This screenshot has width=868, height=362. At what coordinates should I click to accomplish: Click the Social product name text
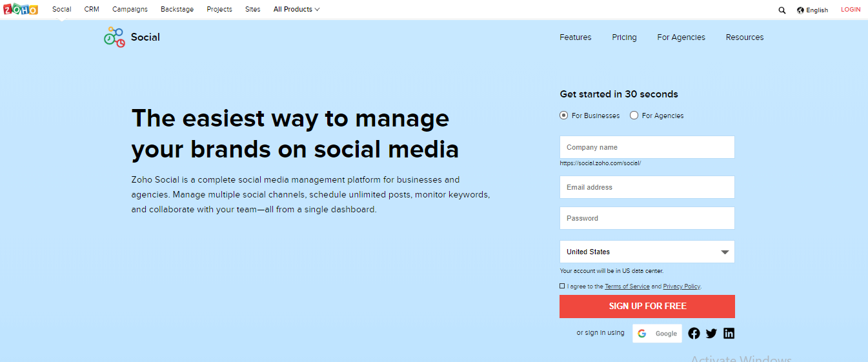coord(145,37)
